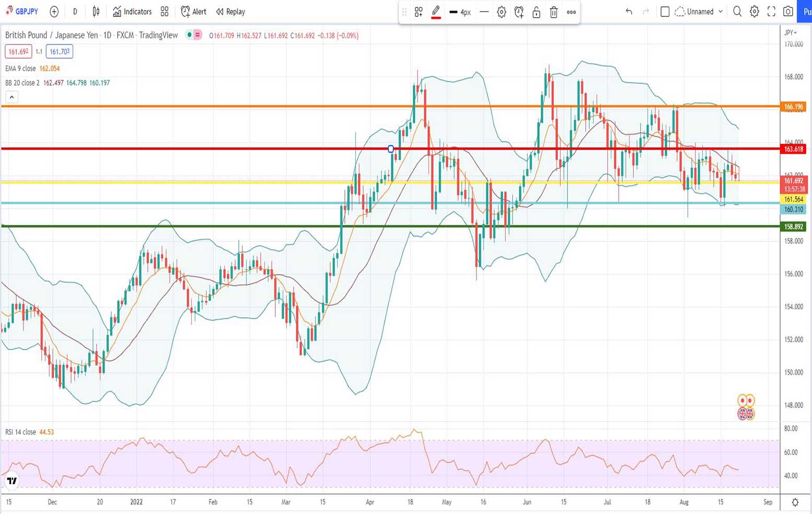This screenshot has width=812, height=514.
Task: Open the Unnamed layout dropdown
Action: point(699,11)
